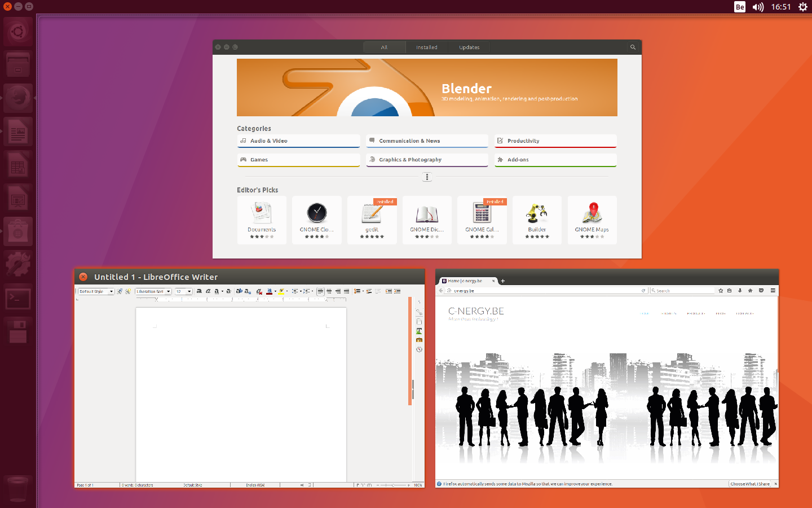
Task: Expand more categories with the dots button
Action: pos(427,177)
